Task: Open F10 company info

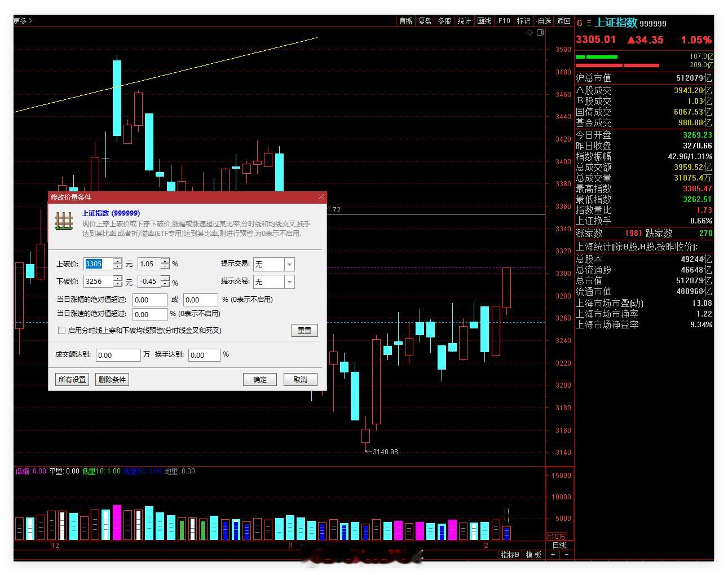Action: pos(504,21)
